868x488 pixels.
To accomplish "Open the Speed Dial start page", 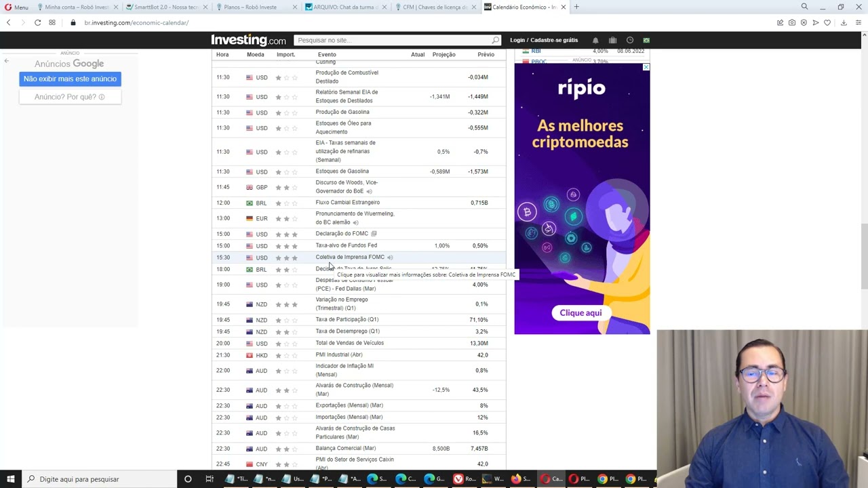I will (x=52, y=22).
